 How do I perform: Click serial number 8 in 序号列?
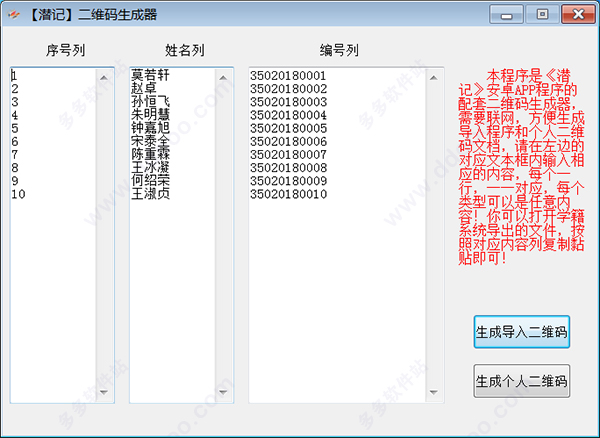click(15, 168)
